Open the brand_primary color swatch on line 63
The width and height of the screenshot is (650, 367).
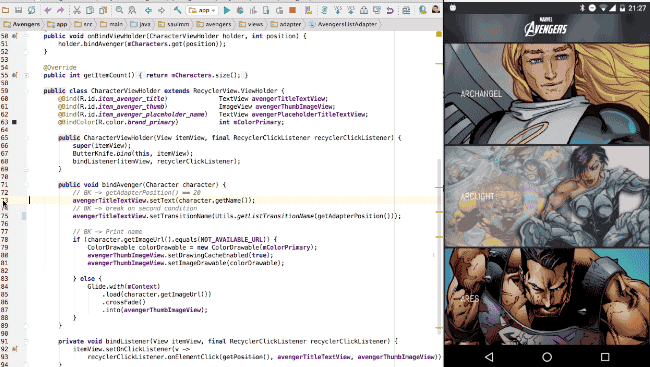pos(15,122)
